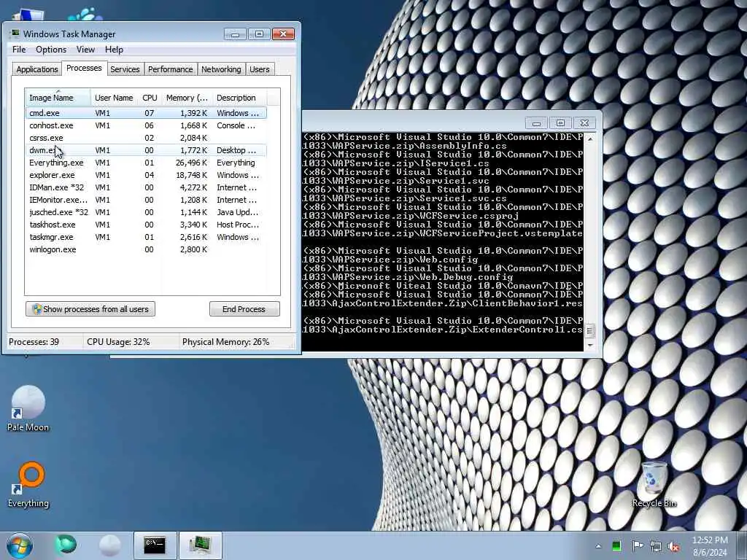This screenshot has width=747, height=560.
Task: Select the Everything.exe process row
Action: pos(146,163)
